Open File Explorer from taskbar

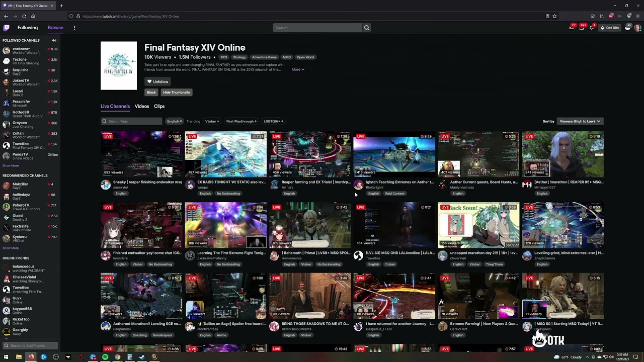tap(19, 357)
